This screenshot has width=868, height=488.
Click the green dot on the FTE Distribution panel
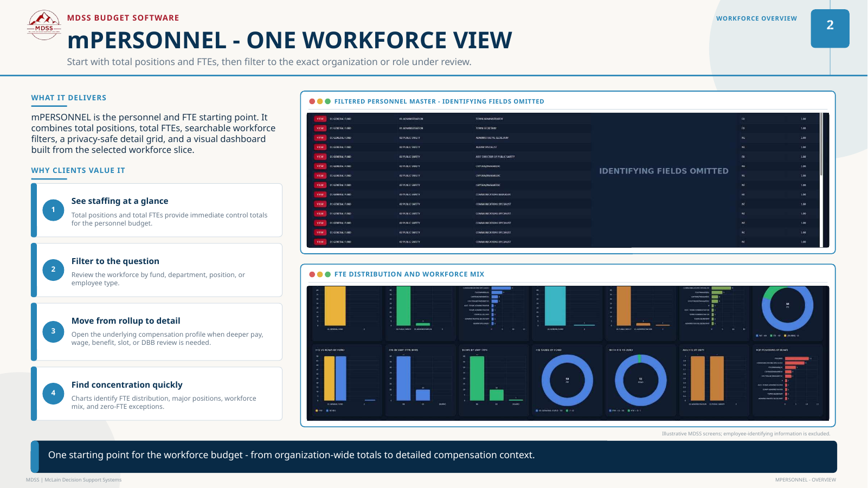click(327, 274)
